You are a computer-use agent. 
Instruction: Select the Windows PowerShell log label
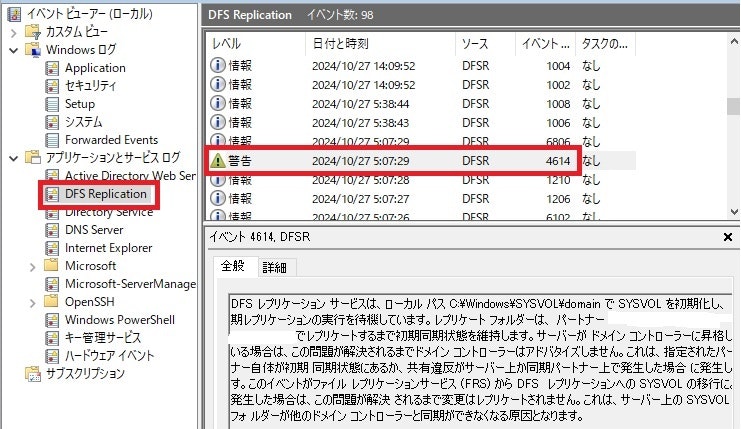(120, 320)
